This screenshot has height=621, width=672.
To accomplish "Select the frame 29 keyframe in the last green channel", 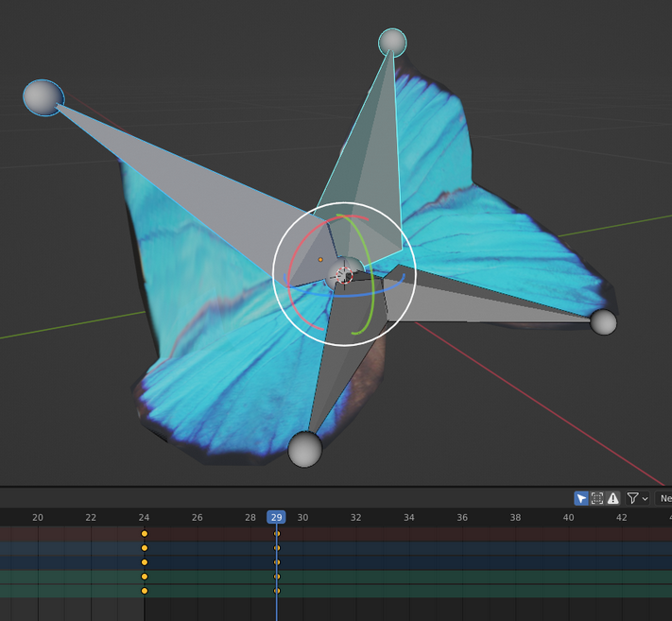I will pos(277,591).
